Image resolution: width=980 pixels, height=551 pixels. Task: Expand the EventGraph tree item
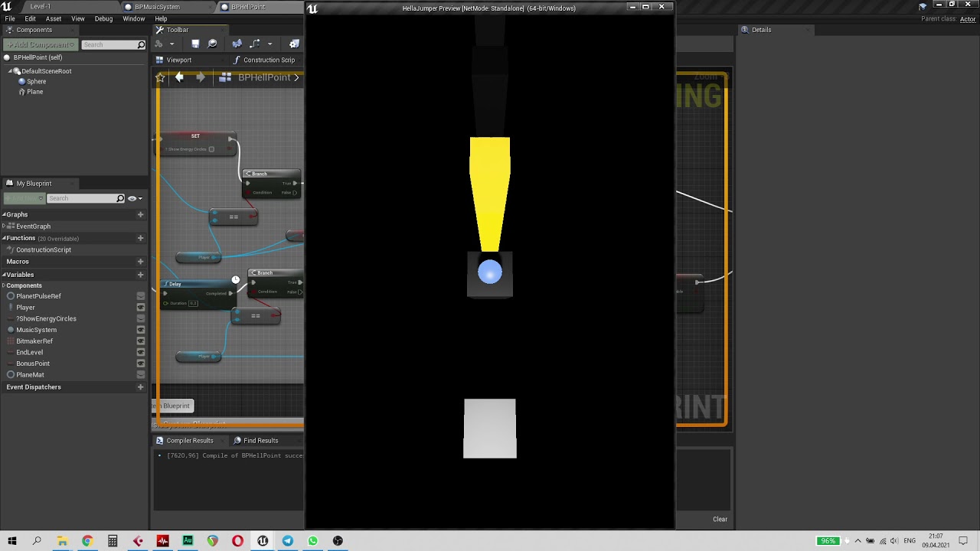(x=4, y=227)
